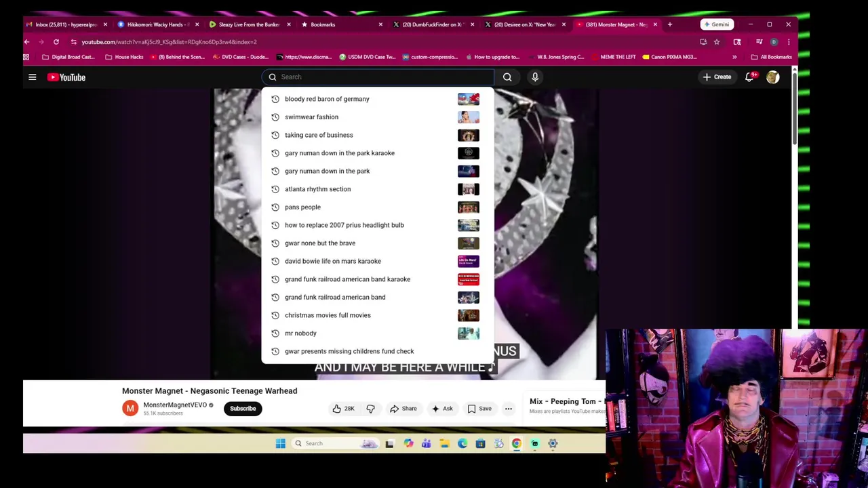Click the Ask AI button
This screenshot has height=488, width=868.
(x=442, y=409)
